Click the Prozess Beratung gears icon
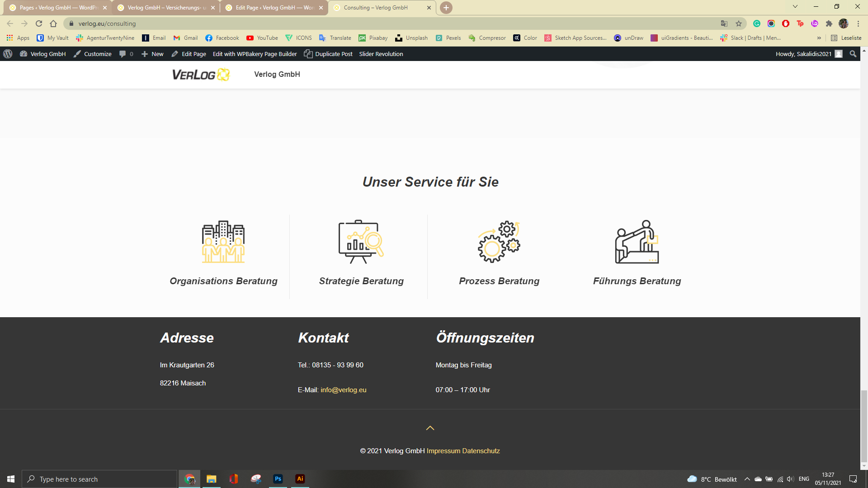Viewport: 868px width, 488px height. [499, 242]
